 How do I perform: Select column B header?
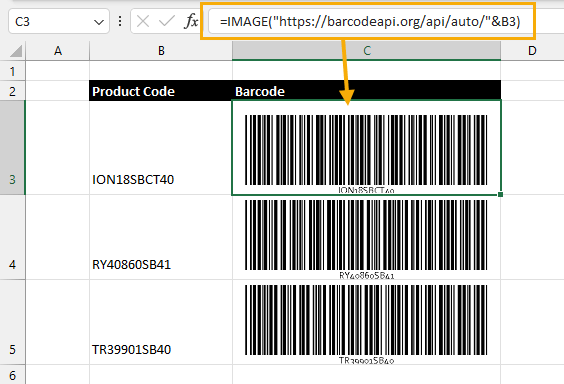[161, 51]
